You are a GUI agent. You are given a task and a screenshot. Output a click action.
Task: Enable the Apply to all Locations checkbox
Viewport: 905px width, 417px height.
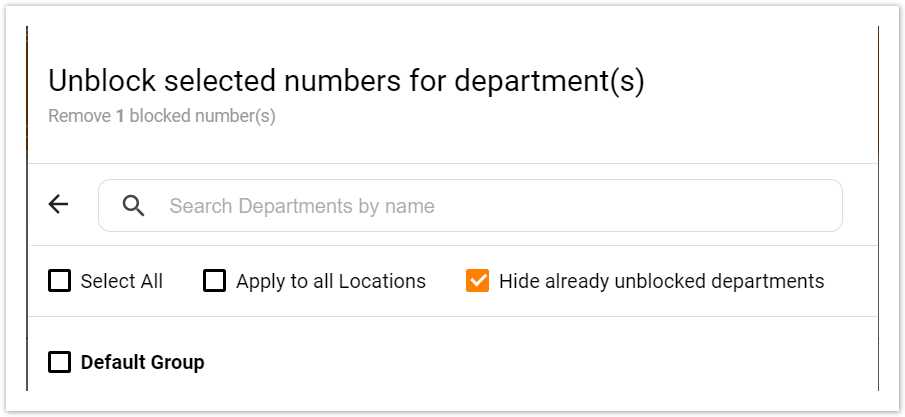click(215, 281)
